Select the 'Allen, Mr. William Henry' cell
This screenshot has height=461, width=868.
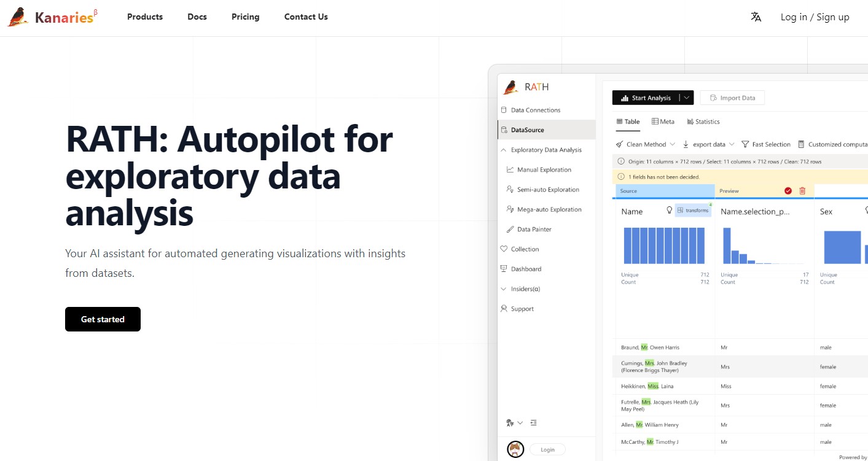[x=665, y=425]
